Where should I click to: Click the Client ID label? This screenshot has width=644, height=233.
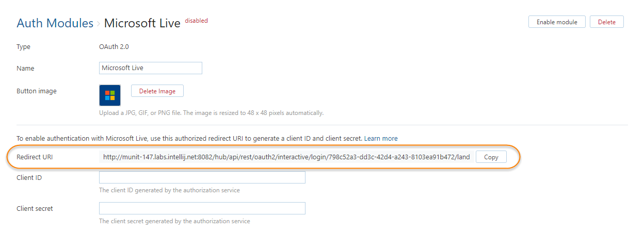click(29, 178)
